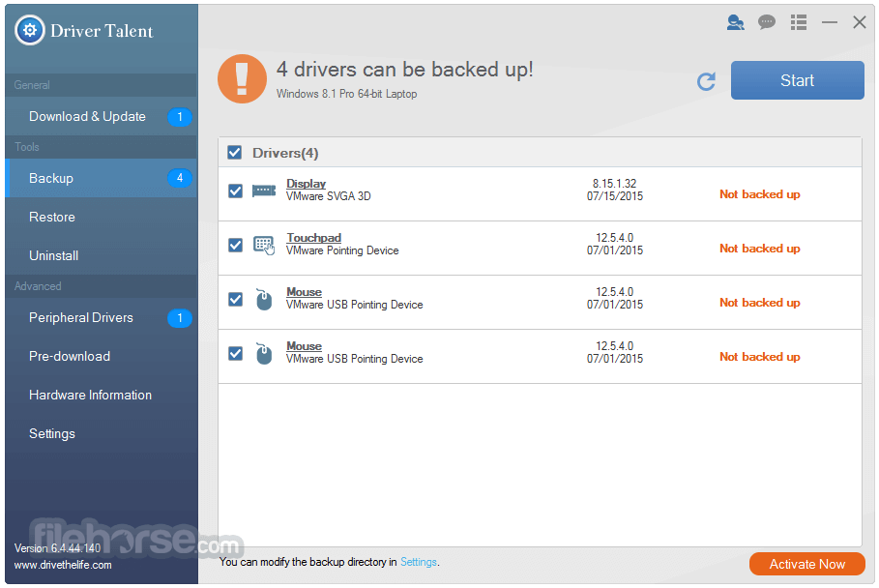Click the VMware SVGA 3D description
This screenshot has width=879, height=588.
click(329, 196)
